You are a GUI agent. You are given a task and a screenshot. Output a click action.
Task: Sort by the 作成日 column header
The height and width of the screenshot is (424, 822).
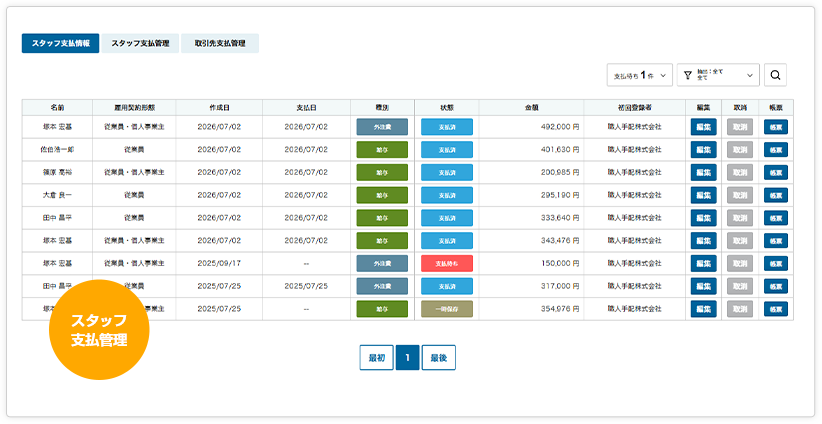(x=219, y=108)
